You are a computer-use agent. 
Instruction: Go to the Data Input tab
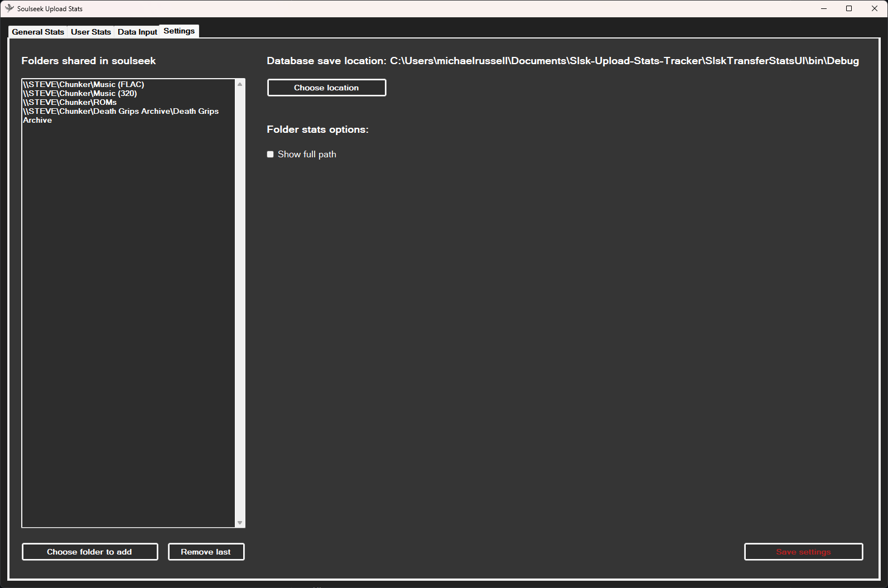[137, 32]
